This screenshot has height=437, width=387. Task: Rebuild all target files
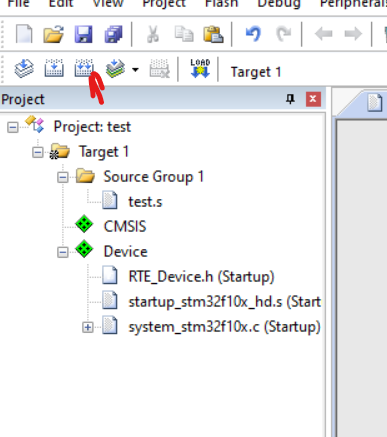84,68
